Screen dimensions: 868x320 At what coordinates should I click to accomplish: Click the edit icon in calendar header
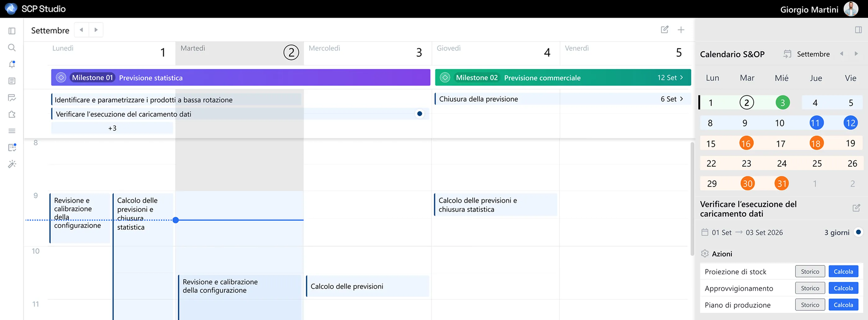664,29
